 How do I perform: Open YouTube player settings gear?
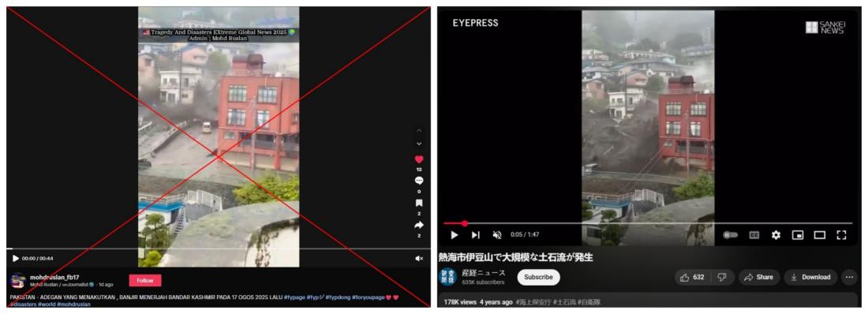[776, 235]
